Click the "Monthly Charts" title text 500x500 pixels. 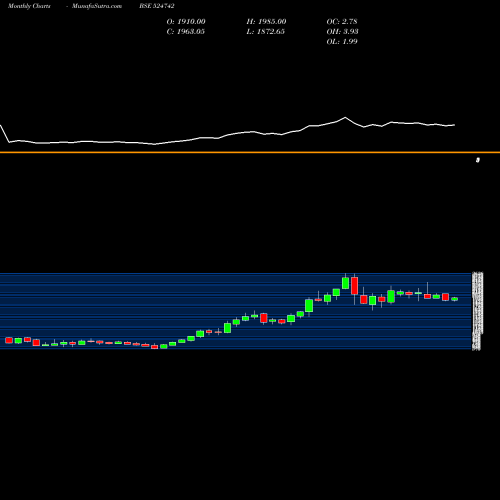tap(29, 6)
